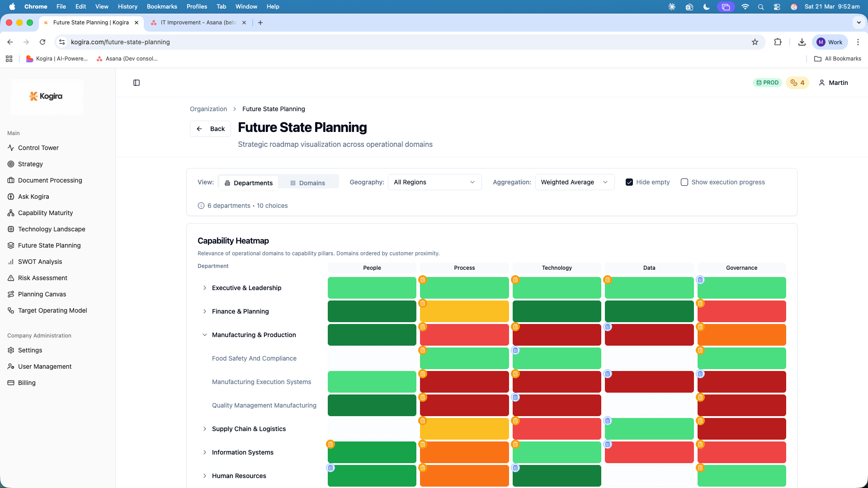Viewport: 868px width, 488px height.
Task: Open the Control Tower section
Action: [x=38, y=148]
